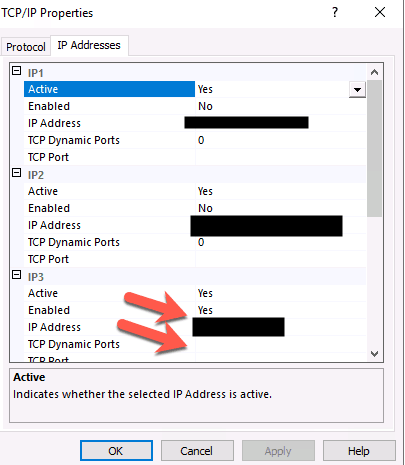The height and width of the screenshot is (465, 405).
Task: Select IP1 Enabled row value No
Action: click(x=280, y=106)
